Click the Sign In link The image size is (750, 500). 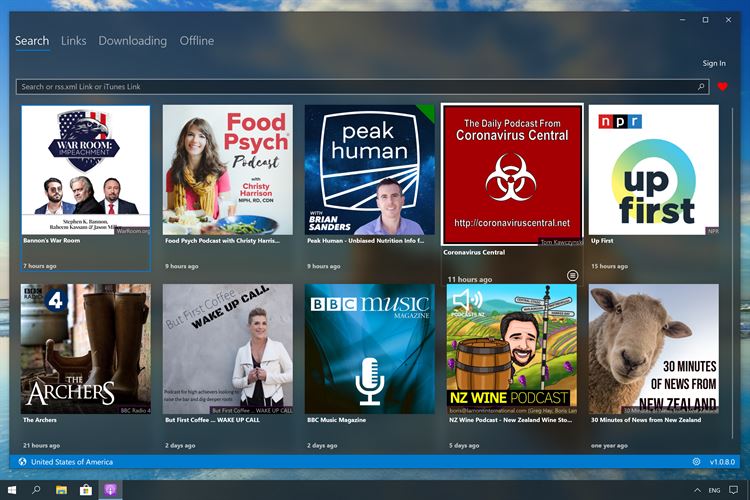[714, 63]
